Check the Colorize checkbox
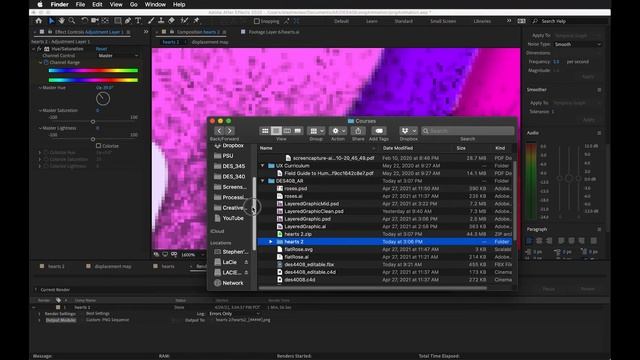640x360 pixels. coord(98,145)
